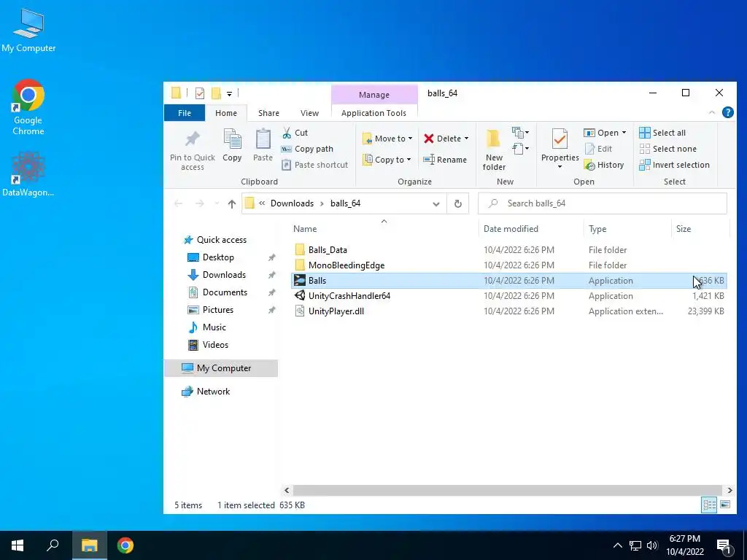
Task: Click the Pin to Quick access icon
Action: (x=193, y=139)
